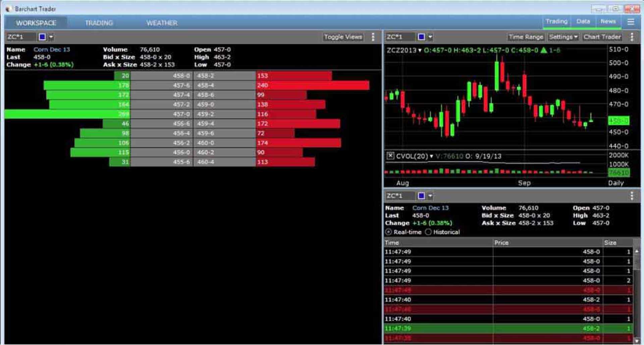Maximize the Barchart Trader window
644x345 pixels.
(x=615, y=9)
